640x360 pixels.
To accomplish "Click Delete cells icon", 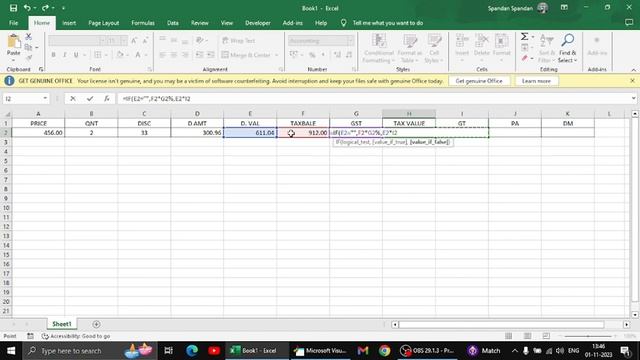I will tap(482, 41).
